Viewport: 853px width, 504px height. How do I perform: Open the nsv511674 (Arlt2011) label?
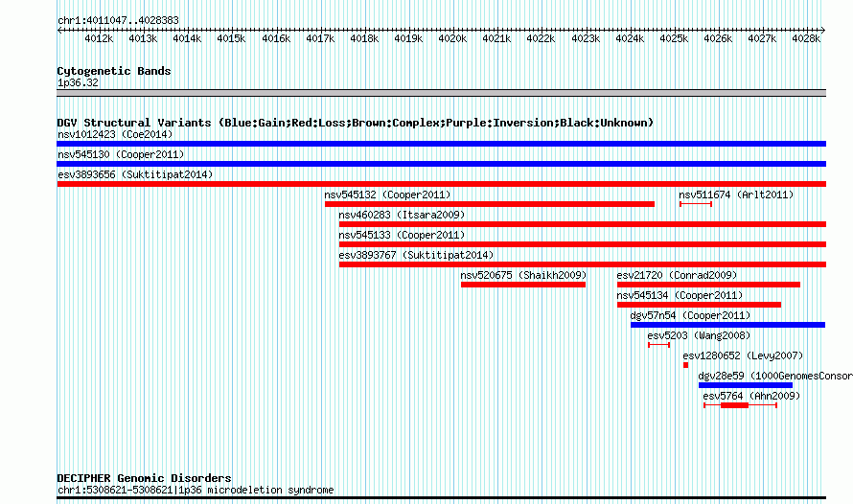point(736,195)
